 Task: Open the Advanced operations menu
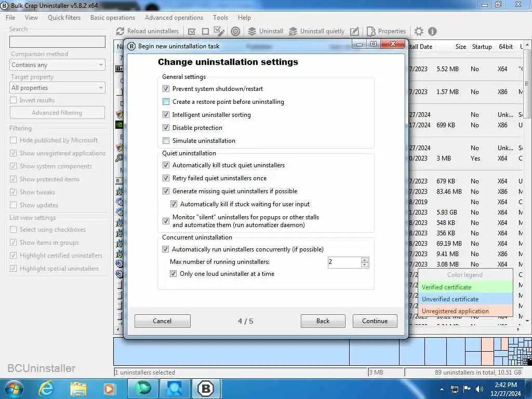[x=174, y=18]
